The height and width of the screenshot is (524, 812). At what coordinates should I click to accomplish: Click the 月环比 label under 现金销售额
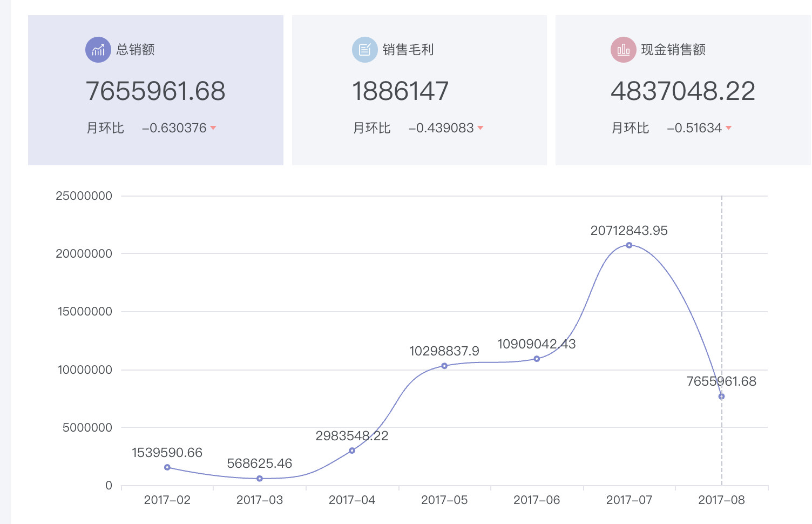click(630, 128)
